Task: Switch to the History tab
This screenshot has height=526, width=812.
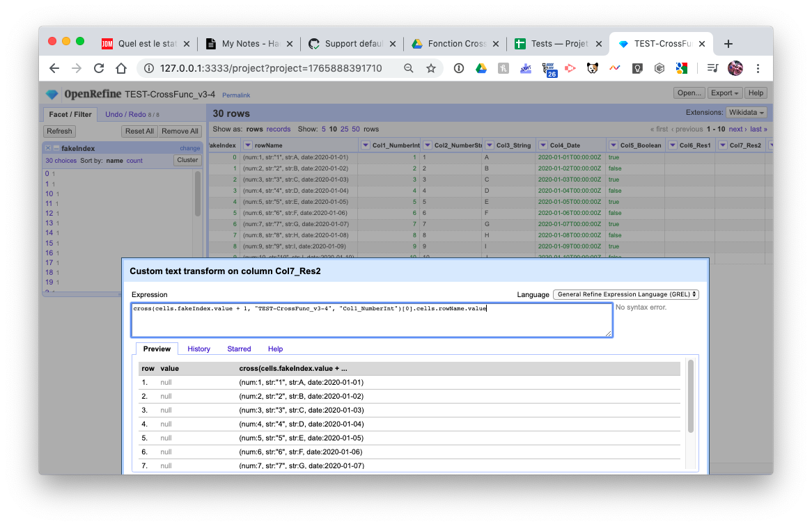Action: 199,349
